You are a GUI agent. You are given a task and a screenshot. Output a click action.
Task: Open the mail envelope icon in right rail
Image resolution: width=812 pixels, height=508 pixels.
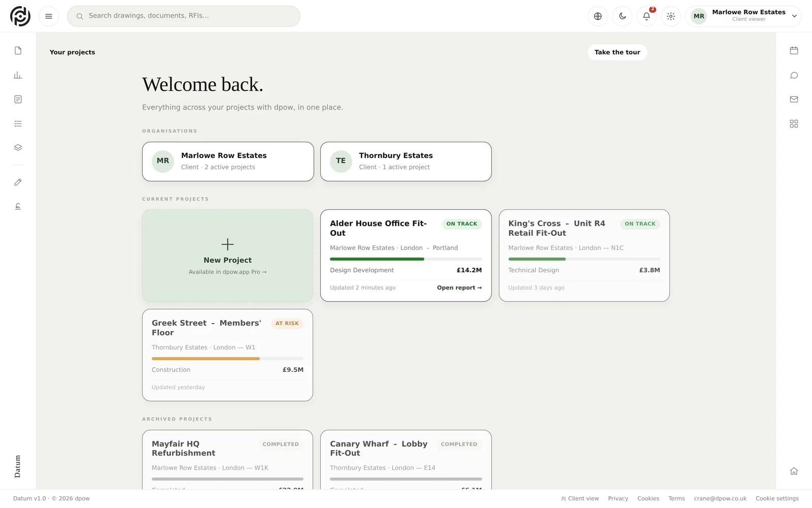point(794,100)
